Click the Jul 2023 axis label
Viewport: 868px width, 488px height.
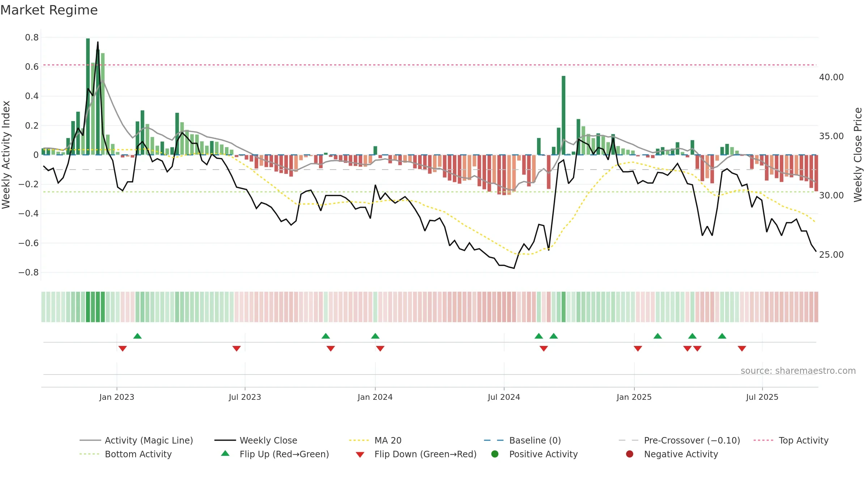[245, 397]
